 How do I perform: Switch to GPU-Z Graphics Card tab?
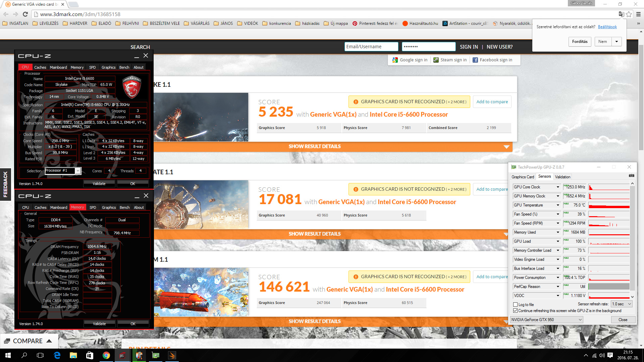523,177
